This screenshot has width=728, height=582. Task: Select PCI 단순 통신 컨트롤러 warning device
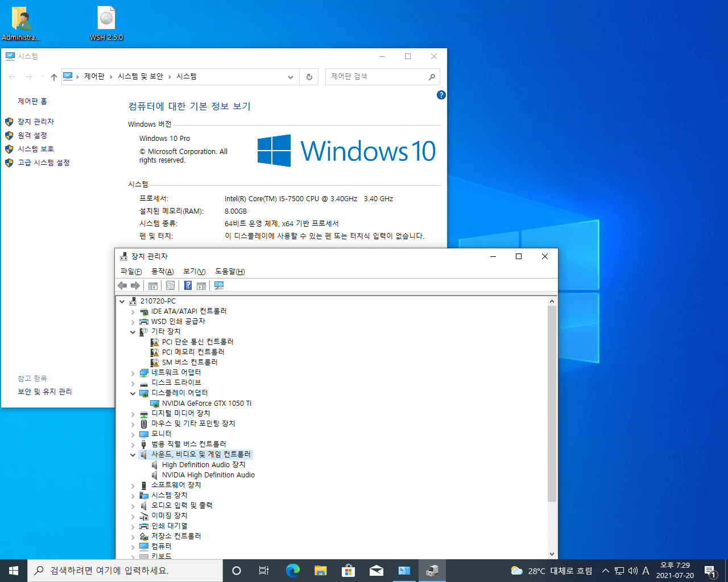coord(192,342)
